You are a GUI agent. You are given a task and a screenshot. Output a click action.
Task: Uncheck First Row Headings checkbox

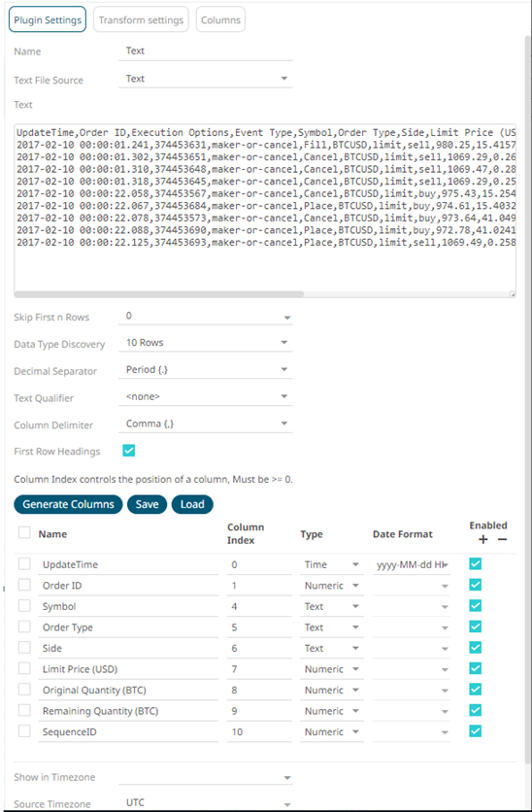tap(129, 451)
